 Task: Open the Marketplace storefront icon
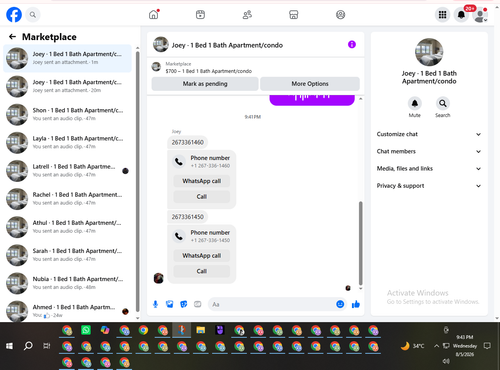pyautogui.click(x=294, y=15)
